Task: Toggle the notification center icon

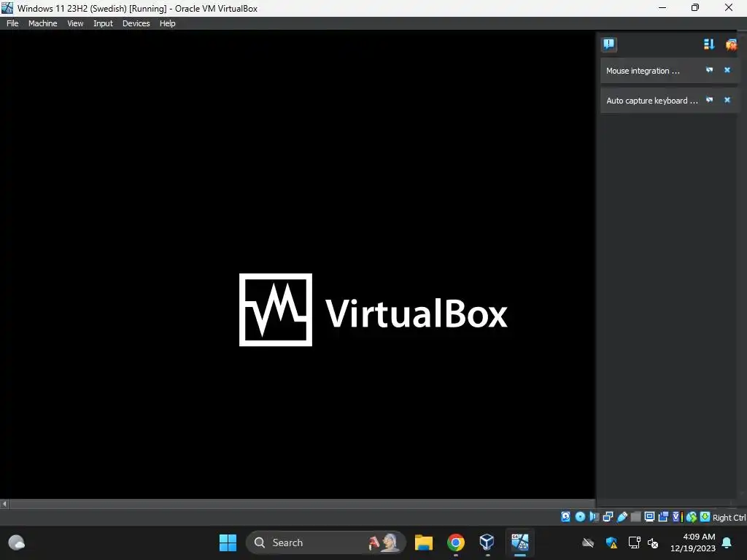Action: (609, 44)
